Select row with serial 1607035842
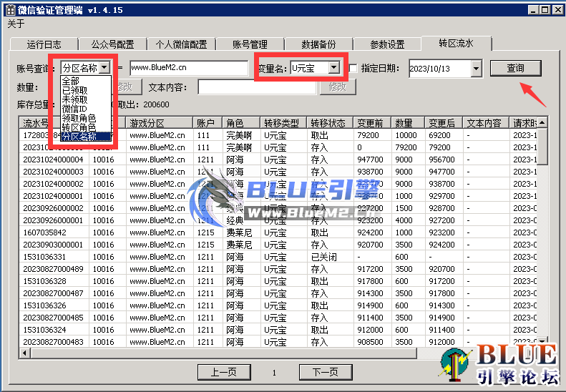This screenshot has width=566, height=392. pos(278,232)
